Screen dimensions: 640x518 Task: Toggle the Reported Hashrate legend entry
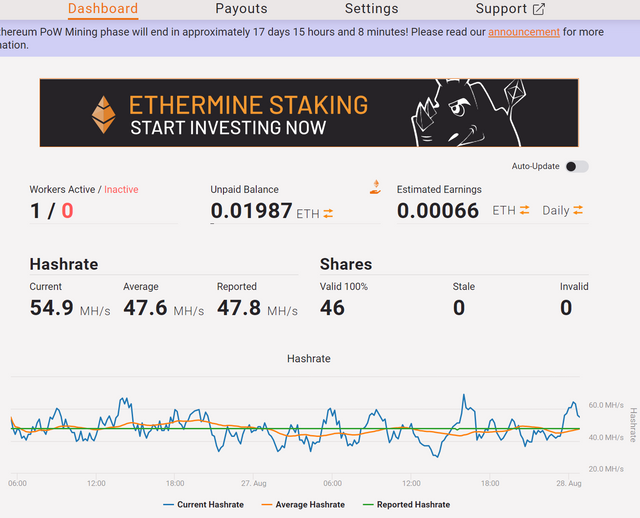[x=406, y=505]
